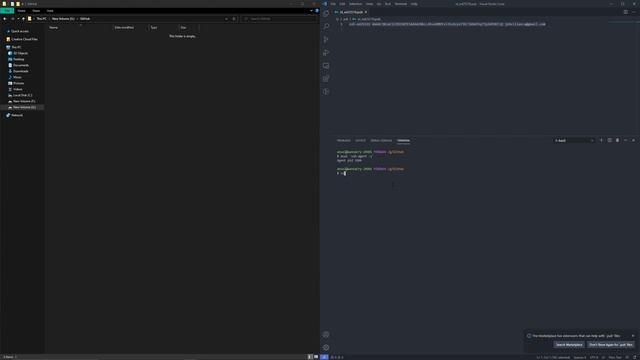Click the Search GitHub box in File Explorer
The height and width of the screenshot is (360, 640).
[279, 19]
